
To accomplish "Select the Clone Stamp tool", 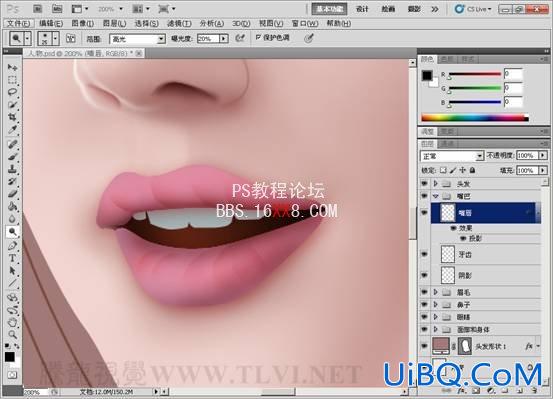I will [12, 169].
